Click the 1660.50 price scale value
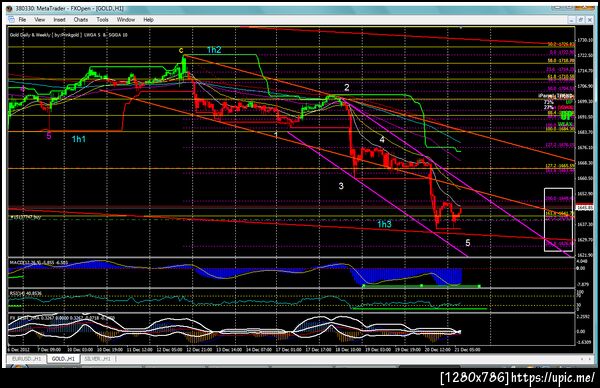600x388 pixels. (585, 178)
